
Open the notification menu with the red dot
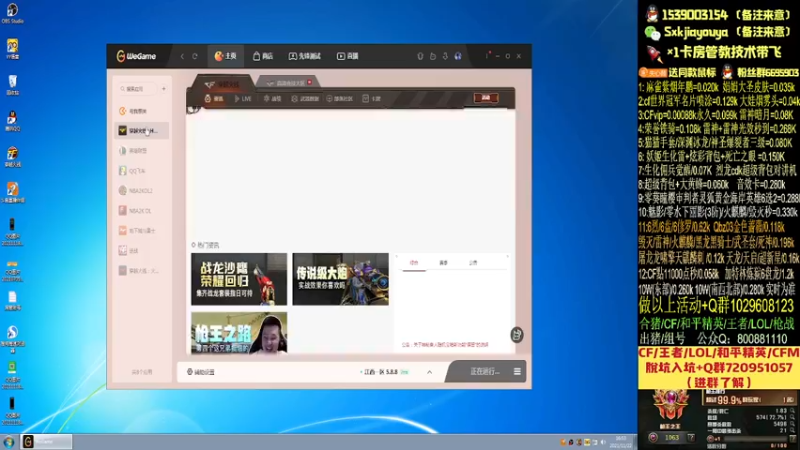pos(487,55)
